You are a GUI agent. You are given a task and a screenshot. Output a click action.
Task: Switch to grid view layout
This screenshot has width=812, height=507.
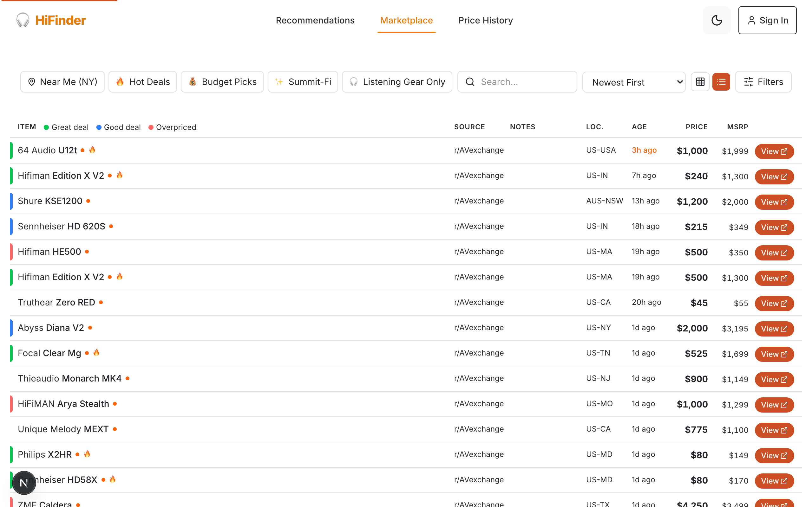click(700, 82)
